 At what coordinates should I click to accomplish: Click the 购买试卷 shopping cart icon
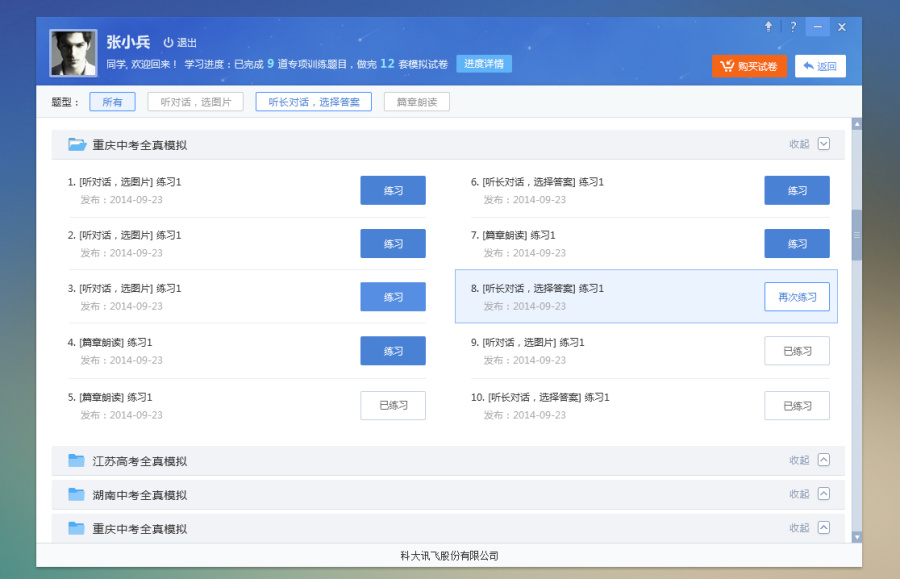(727, 66)
